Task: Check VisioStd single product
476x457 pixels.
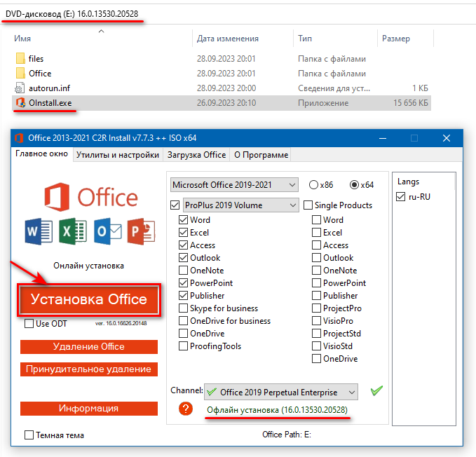Action: [x=317, y=346]
